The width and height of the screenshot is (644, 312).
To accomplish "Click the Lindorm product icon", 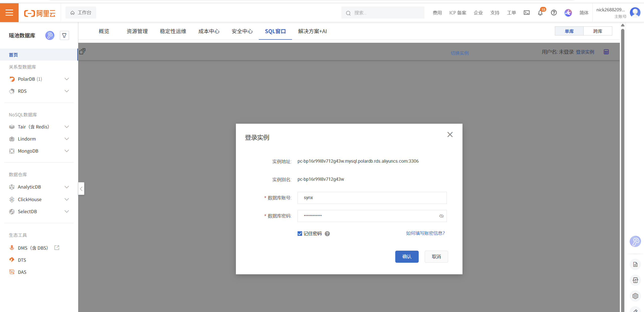I will pyautogui.click(x=12, y=139).
